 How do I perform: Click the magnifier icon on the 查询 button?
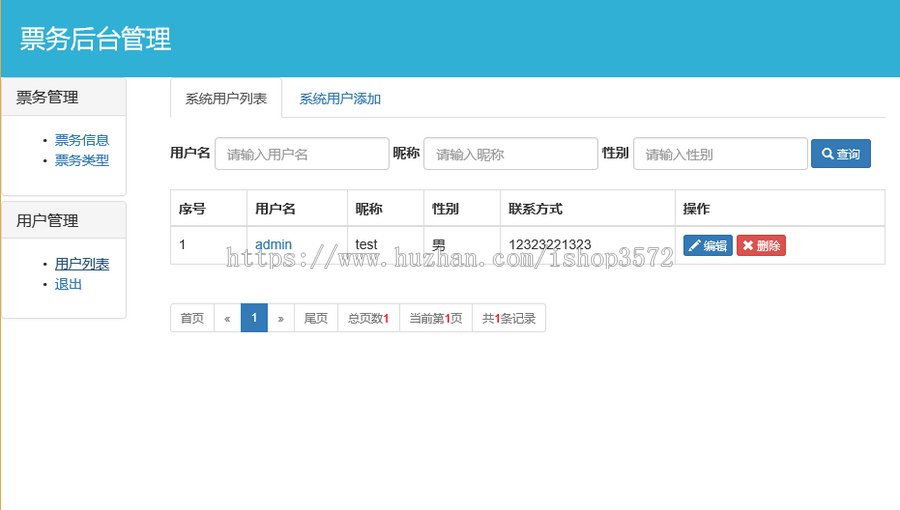click(x=827, y=154)
